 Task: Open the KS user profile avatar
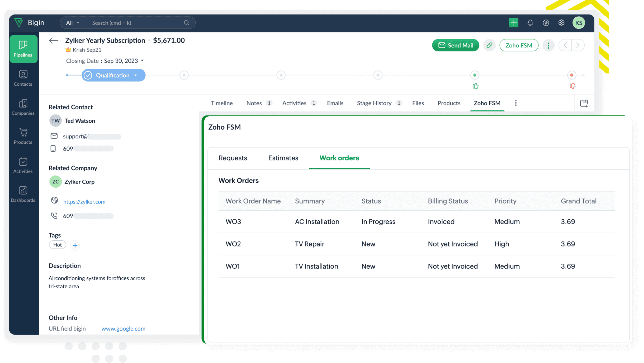579,23
